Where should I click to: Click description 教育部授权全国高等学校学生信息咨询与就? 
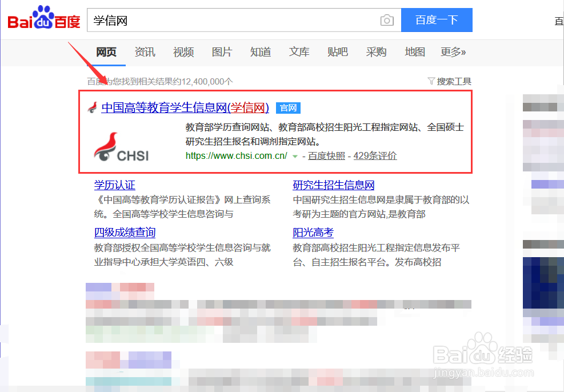pyautogui.click(x=182, y=247)
